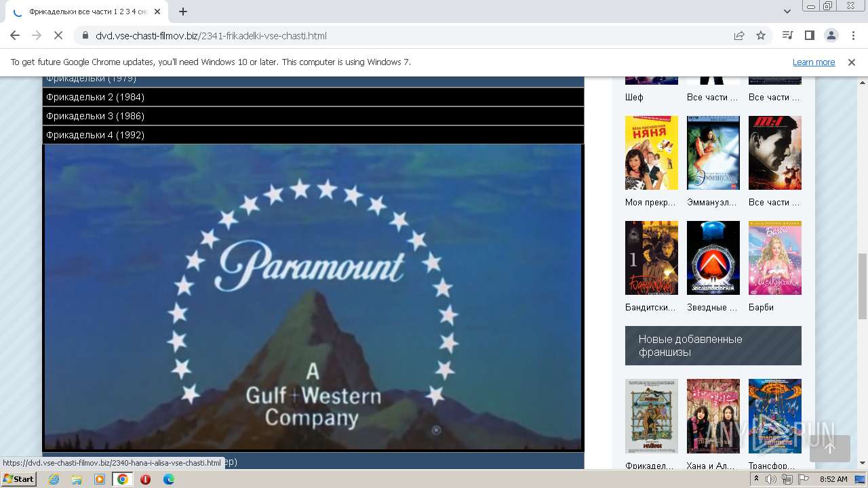The image size is (868, 488).
Task: Select Фрикадельки (1979) playlist entry
Action: [313, 81]
